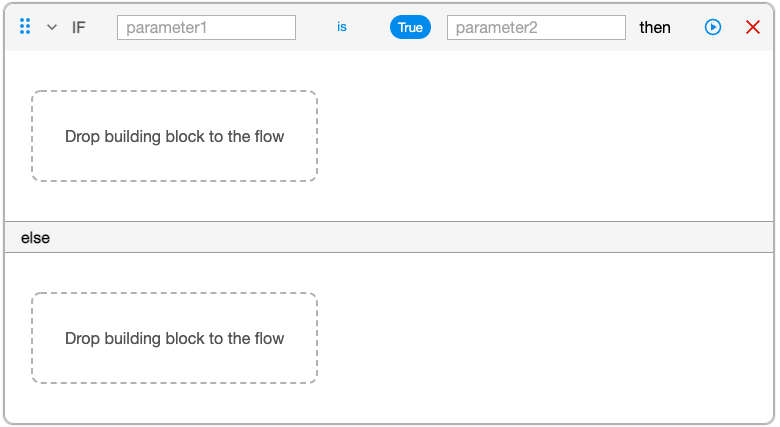Change the comparison operator from 'is'
The height and width of the screenshot is (427, 780).
tap(342, 27)
